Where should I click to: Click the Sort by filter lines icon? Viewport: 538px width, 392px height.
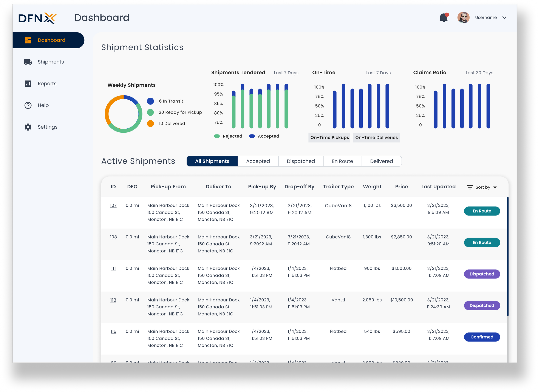pyautogui.click(x=470, y=187)
